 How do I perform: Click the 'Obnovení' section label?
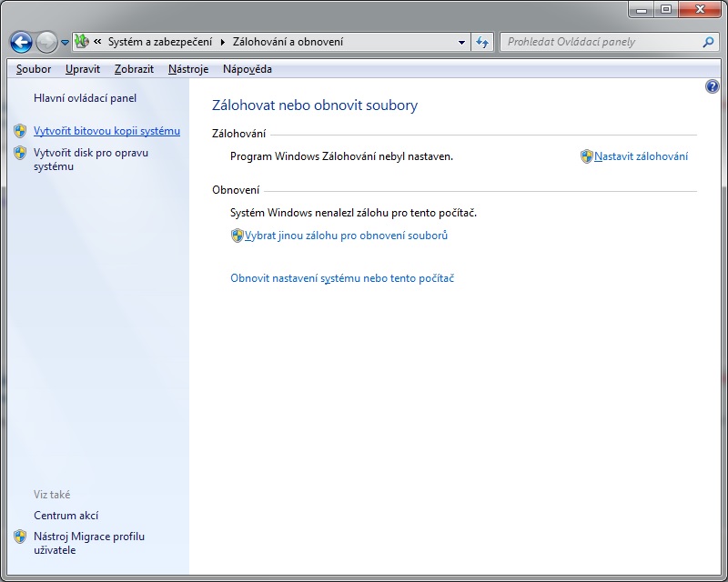coord(236,190)
